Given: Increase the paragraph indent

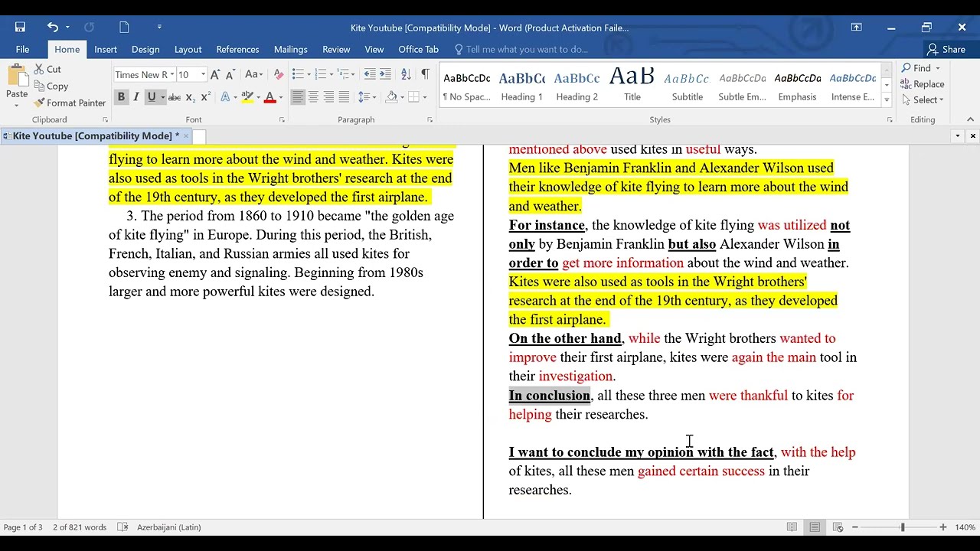Looking at the screenshot, I should point(387,74).
